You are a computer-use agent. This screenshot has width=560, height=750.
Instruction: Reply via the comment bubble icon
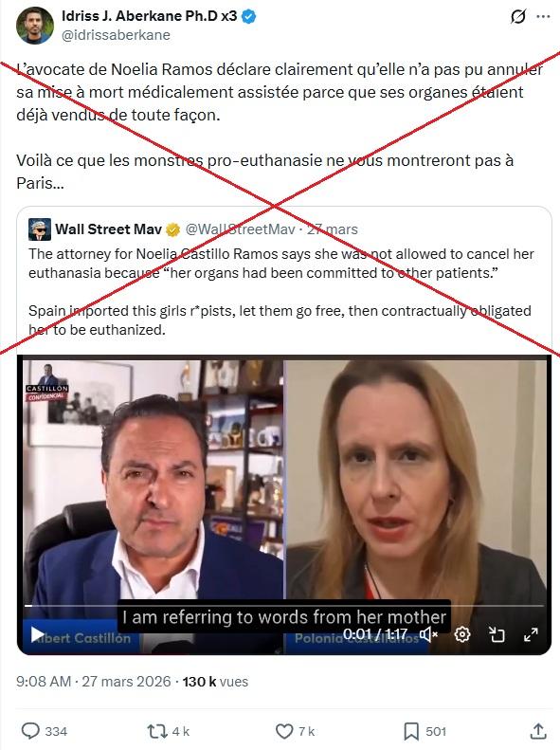point(30,731)
